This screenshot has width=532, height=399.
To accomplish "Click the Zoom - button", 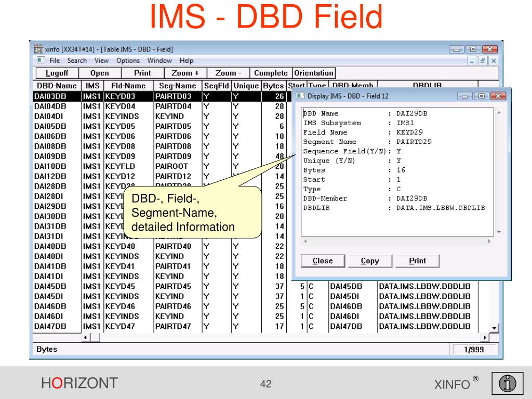I will point(228,73).
